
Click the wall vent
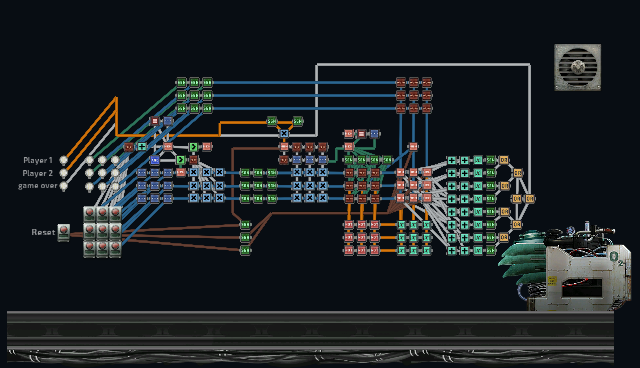pyautogui.click(x=578, y=67)
